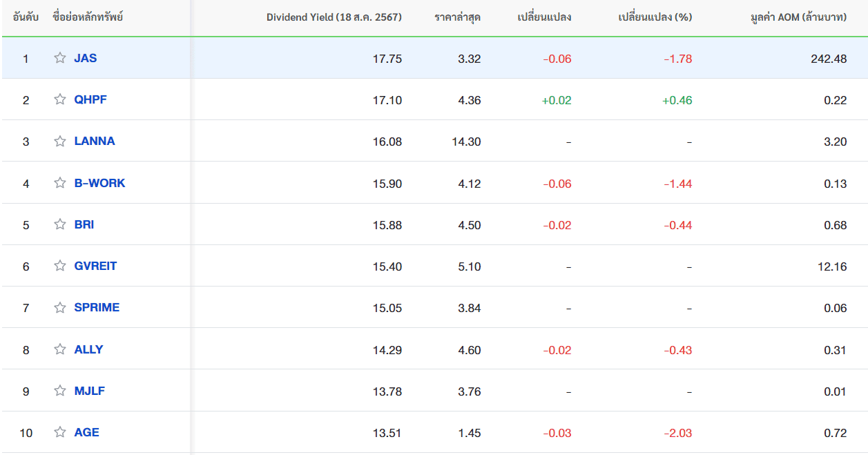868x455 pixels.
Task: Click AGE yield value 13.51
Action: tap(387, 433)
